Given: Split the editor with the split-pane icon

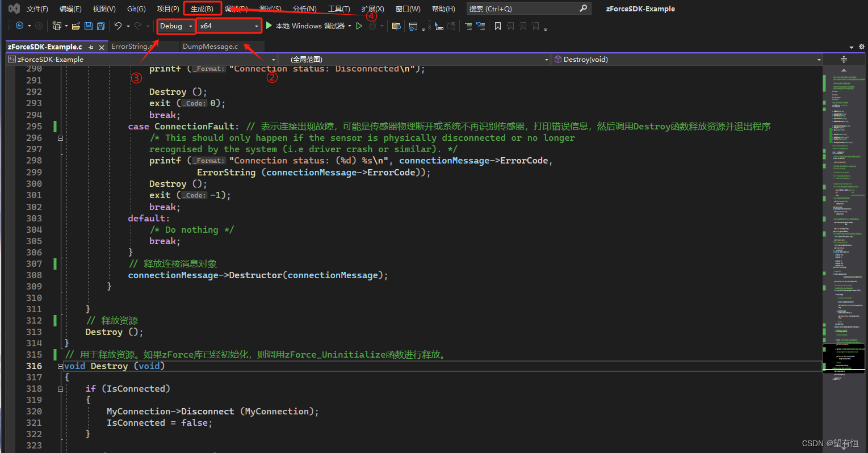Looking at the screenshot, I should (x=844, y=60).
